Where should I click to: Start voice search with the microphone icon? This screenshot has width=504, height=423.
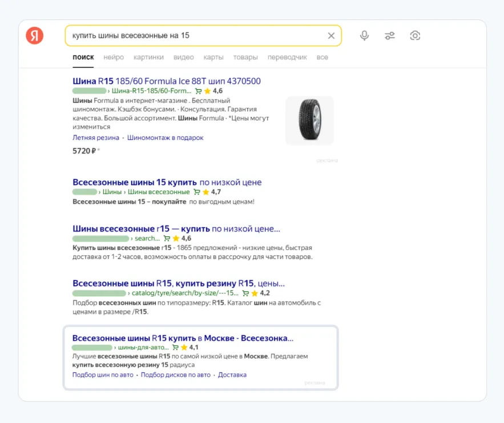[x=364, y=35]
